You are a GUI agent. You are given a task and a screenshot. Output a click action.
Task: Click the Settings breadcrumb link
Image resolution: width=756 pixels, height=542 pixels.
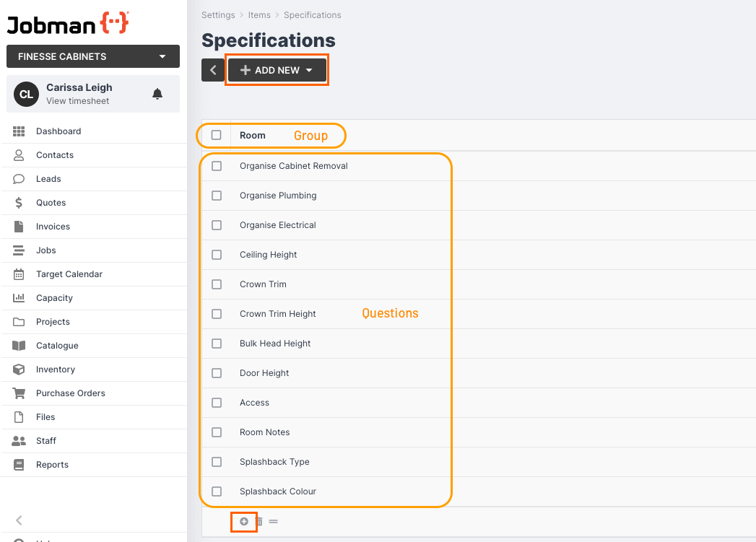coord(218,15)
